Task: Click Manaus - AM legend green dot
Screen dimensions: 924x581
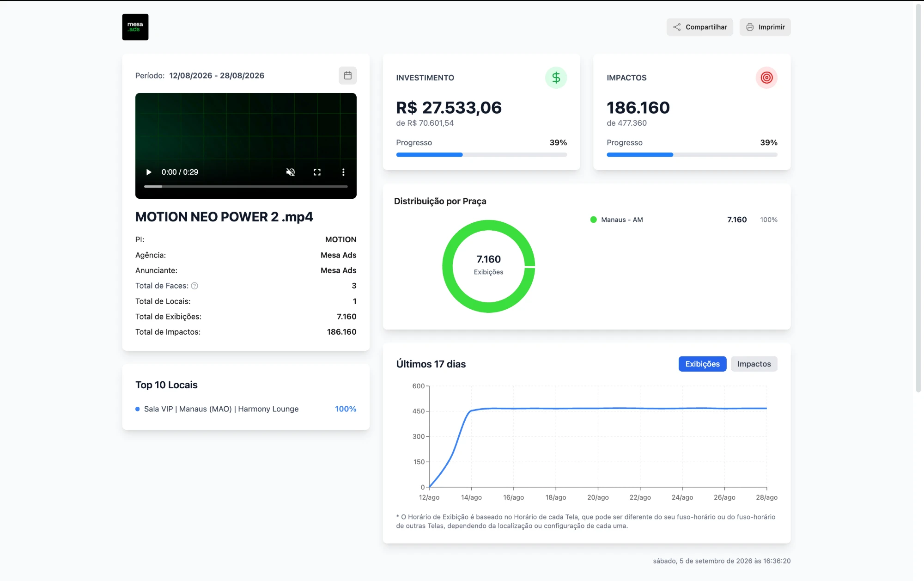Action: [x=593, y=220]
